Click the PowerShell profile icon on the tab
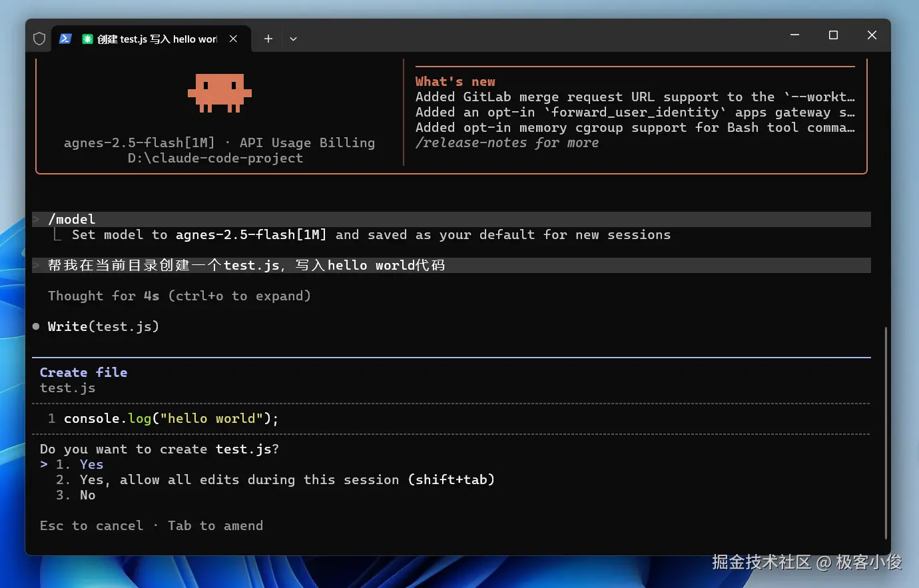Image resolution: width=919 pixels, height=588 pixels. pyautogui.click(x=65, y=39)
